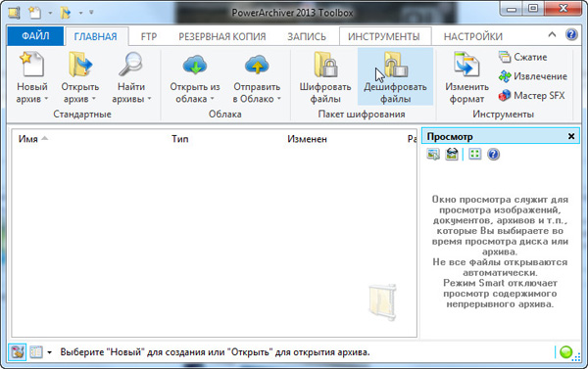Toggle the explorer view icon in status bar

(x=18, y=352)
